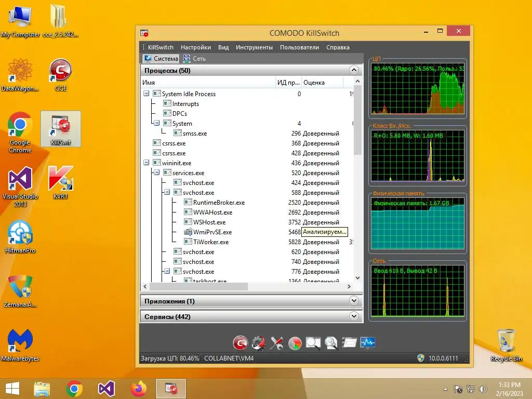Click the shield icon in the status bar
This screenshot has width=532, height=399.
421,358
